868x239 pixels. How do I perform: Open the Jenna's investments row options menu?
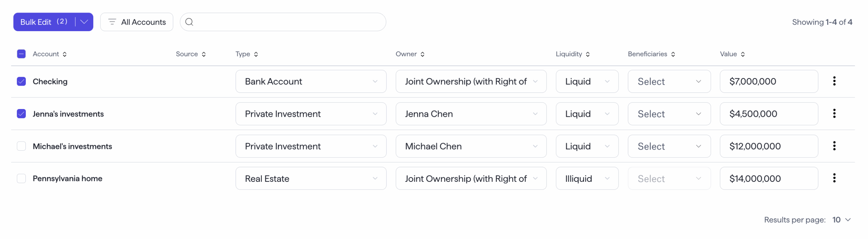coord(834,113)
